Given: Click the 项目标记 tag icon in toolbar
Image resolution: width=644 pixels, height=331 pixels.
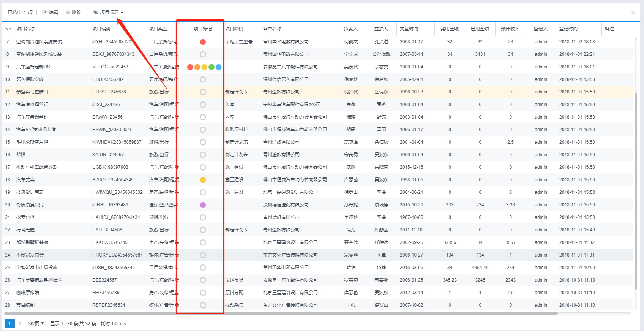Looking at the screenshot, I should coord(96,13).
